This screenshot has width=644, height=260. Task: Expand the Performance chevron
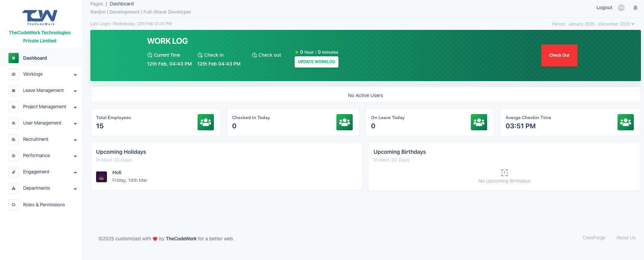pyautogui.click(x=75, y=156)
